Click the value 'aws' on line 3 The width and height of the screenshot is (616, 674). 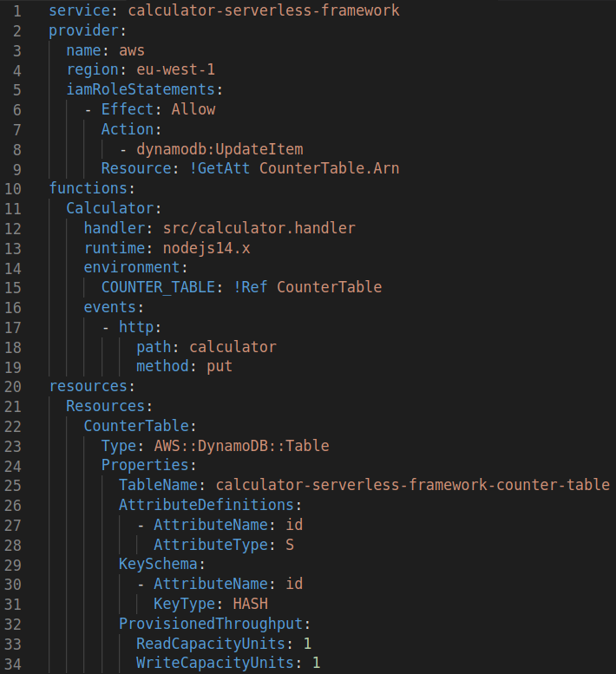(x=132, y=50)
